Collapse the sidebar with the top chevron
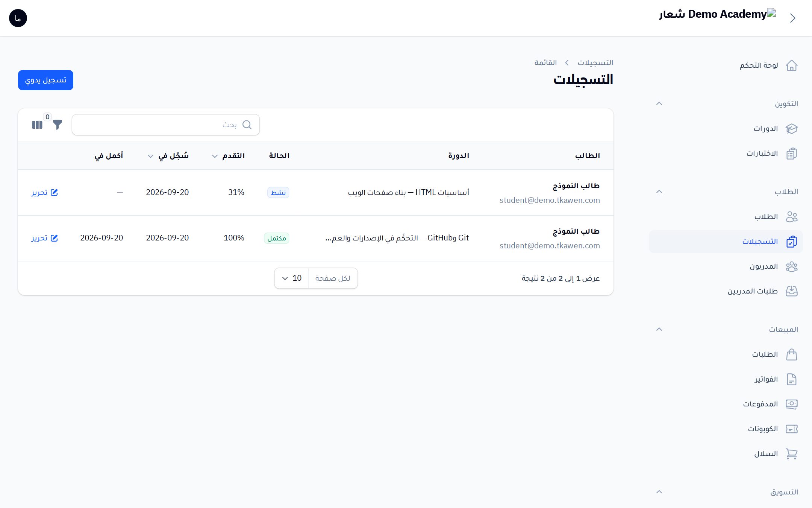This screenshot has height=508, width=812. pos(793,18)
